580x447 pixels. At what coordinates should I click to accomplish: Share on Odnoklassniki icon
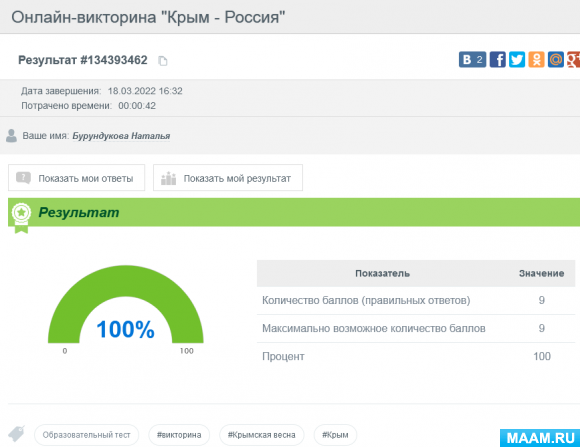[536, 60]
